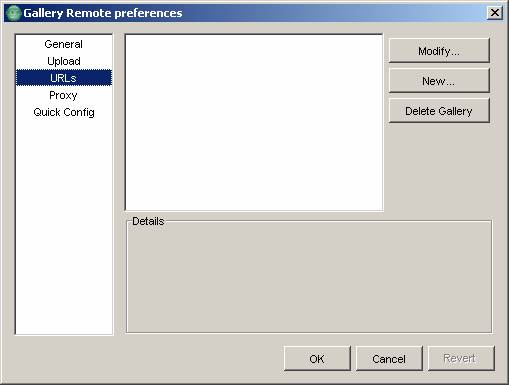Open the General preferences section
This screenshot has width=509, height=385.
coord(64,44)
